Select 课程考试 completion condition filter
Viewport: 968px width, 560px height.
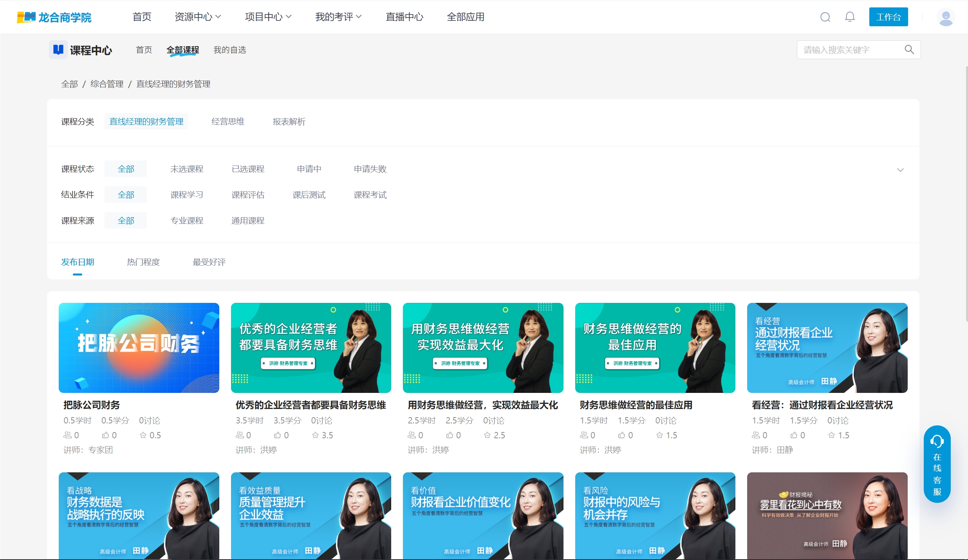pos(370,195)
